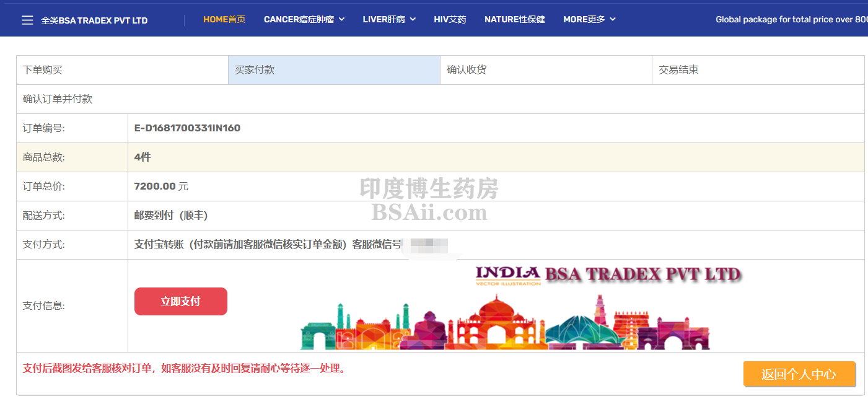This screenshot has height=399, width=868.
Task: Click the 订单总价 label
Action: 44,186
